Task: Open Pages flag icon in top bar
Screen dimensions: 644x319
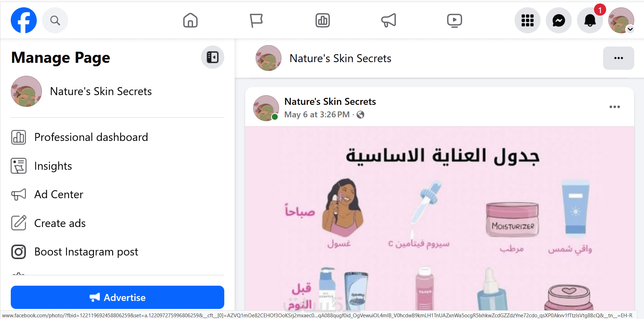Action: [256, 20]
